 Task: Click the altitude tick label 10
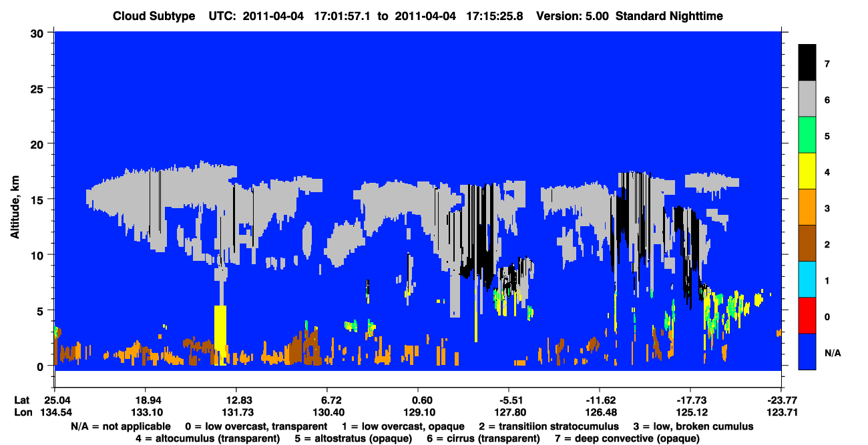click(39, 255)
